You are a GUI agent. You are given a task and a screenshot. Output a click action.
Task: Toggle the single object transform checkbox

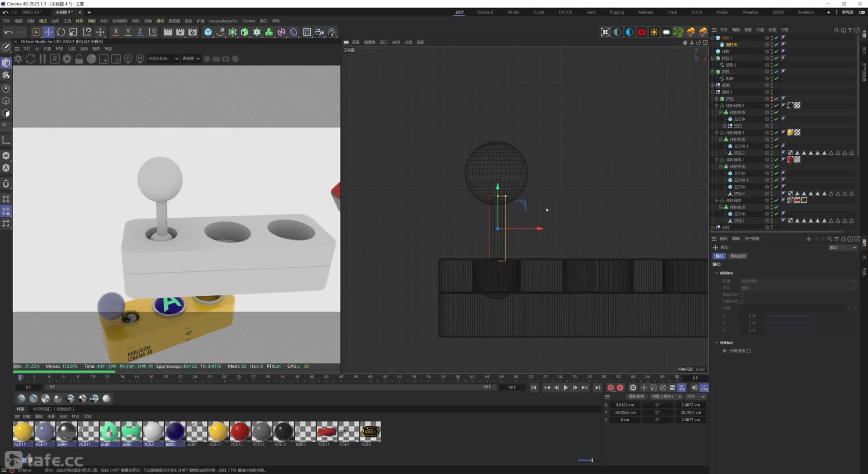click(749, 351)
